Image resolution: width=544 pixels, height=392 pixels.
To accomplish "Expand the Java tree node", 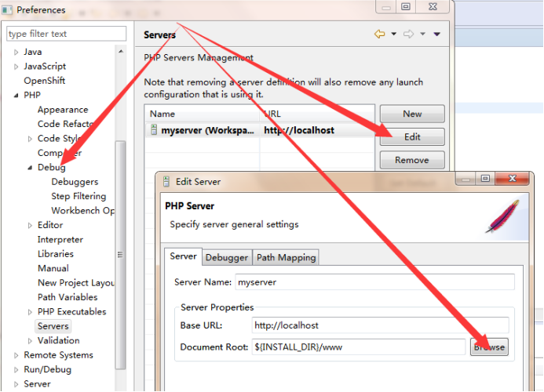I will [16, 52].
